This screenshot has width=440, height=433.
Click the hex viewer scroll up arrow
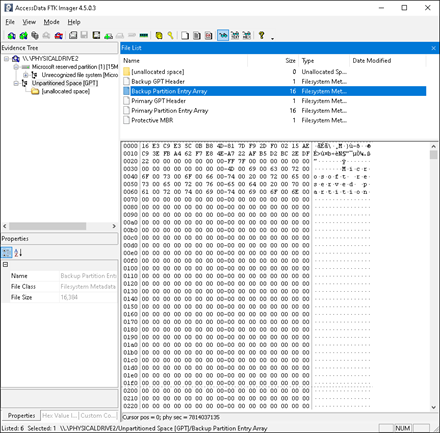tap(433, 146)
